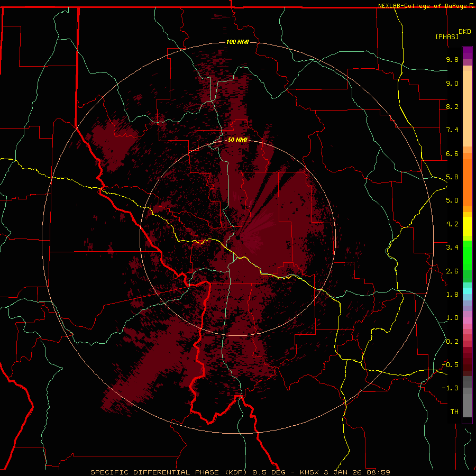Viewport: 476px width, 476px height.
Task: Click the 2.6 color scale value
Action: 452,271
